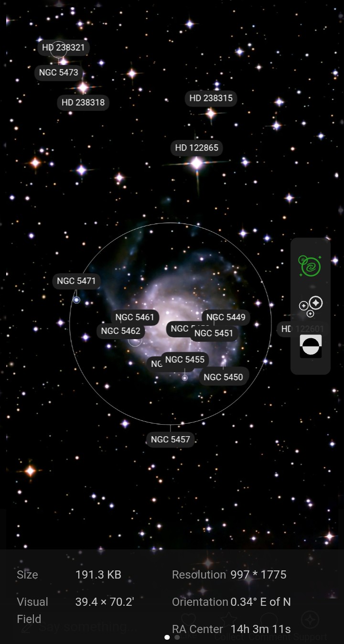Open the NGC 5473 object label
Screen dimensions: 344x644
58,73
